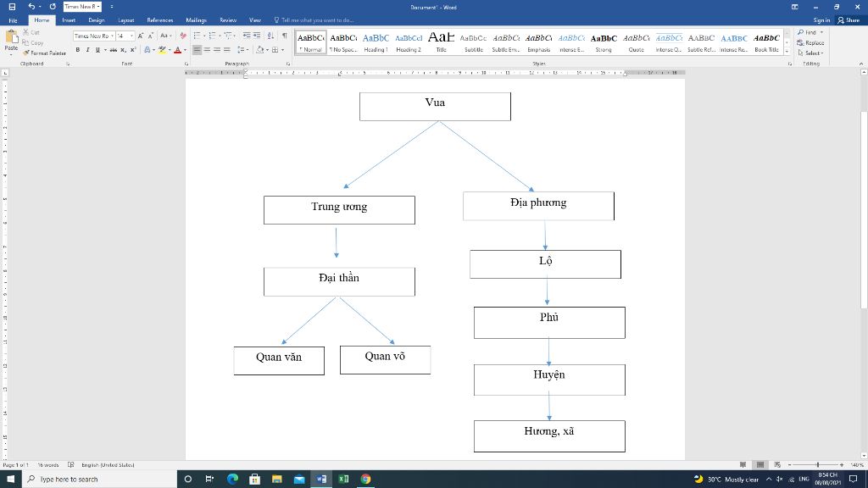
Task: Open the File tab
Action: 13,20
